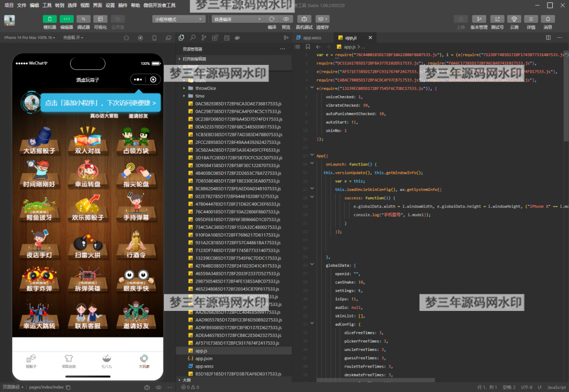Open the 详情 details panel
This screenshot has height=392, width=569.
[x=531, y=19]
